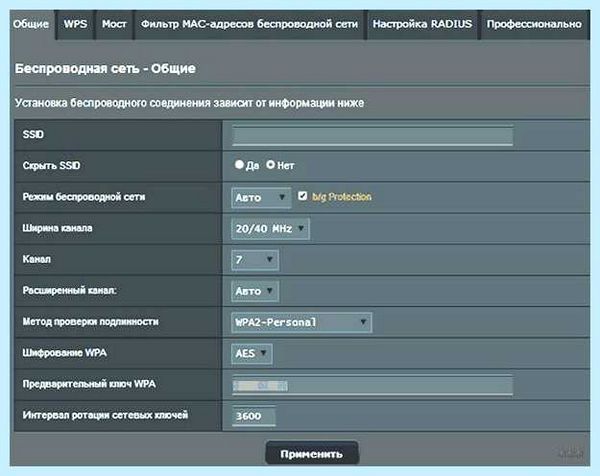Click the Интервал ротации сетевых ключей field
The height and width of the screenshot is (476, 600).
click(x=254, y=416)
